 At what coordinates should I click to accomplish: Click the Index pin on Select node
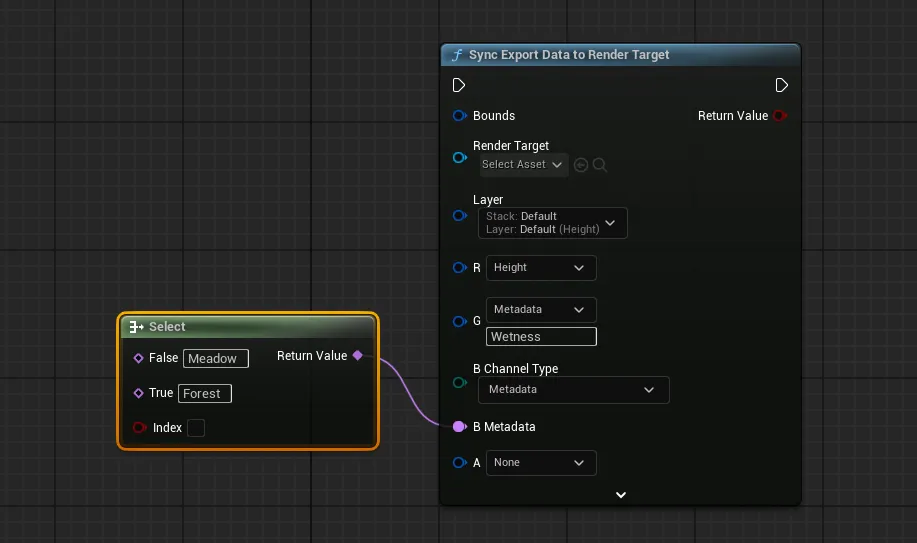[x=139, y=428]
